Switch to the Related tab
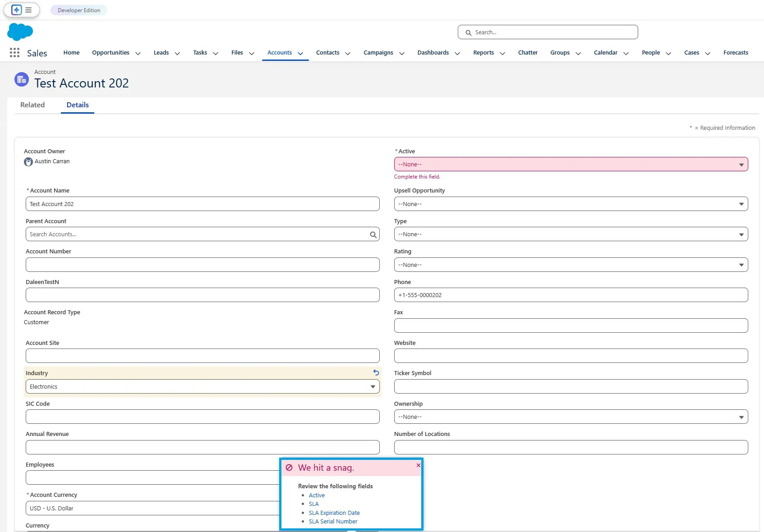Viewport: 764px width, 532px height. point(32,105)
